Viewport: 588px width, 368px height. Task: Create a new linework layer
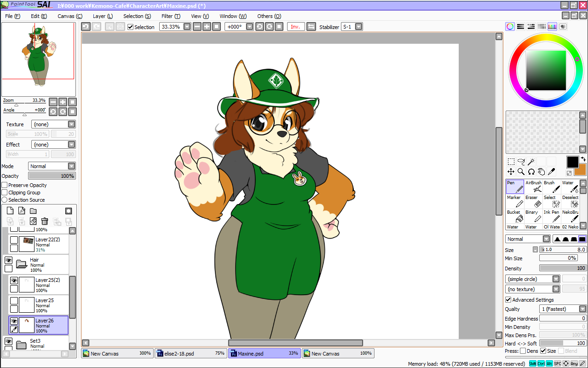[x=22, y=211]
